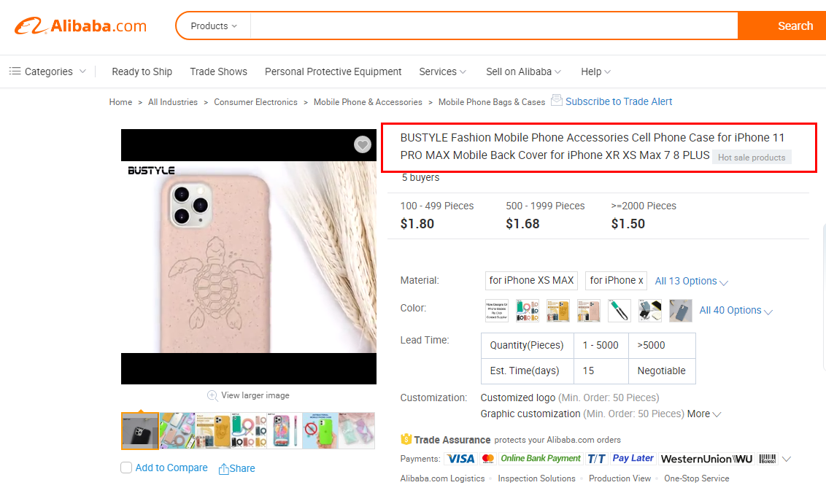Click the VISA payment icon
Screen dimensions: 826x504
[x=460, y=459]
